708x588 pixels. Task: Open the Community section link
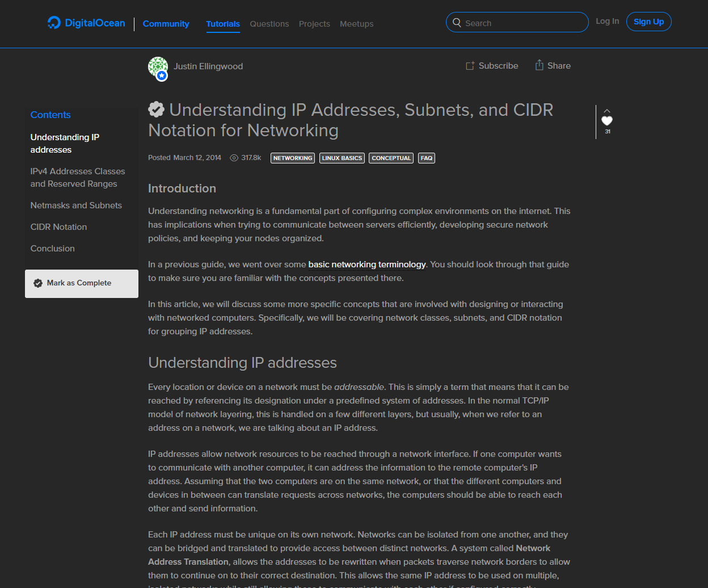(x=166, y=24)
